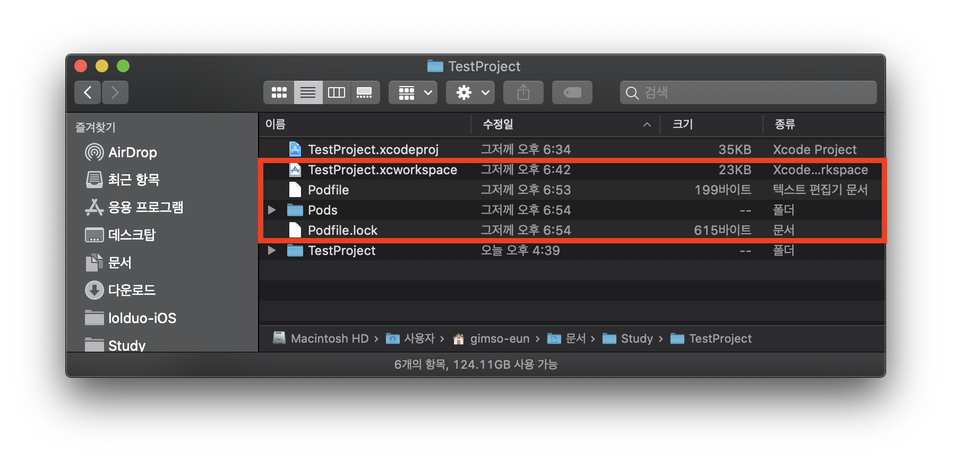Click the TestProject.xcodeproj file name
The image size is (980, 458).
tap(373, 150)
